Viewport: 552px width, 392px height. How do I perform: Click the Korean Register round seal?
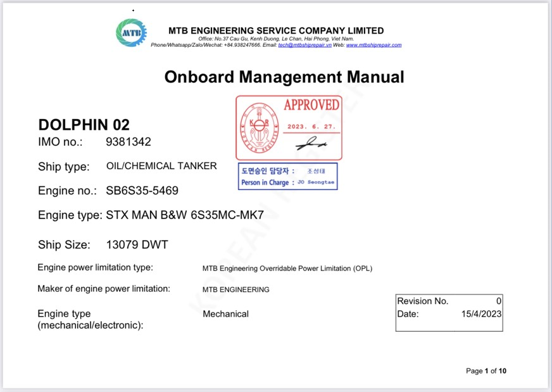259,127
